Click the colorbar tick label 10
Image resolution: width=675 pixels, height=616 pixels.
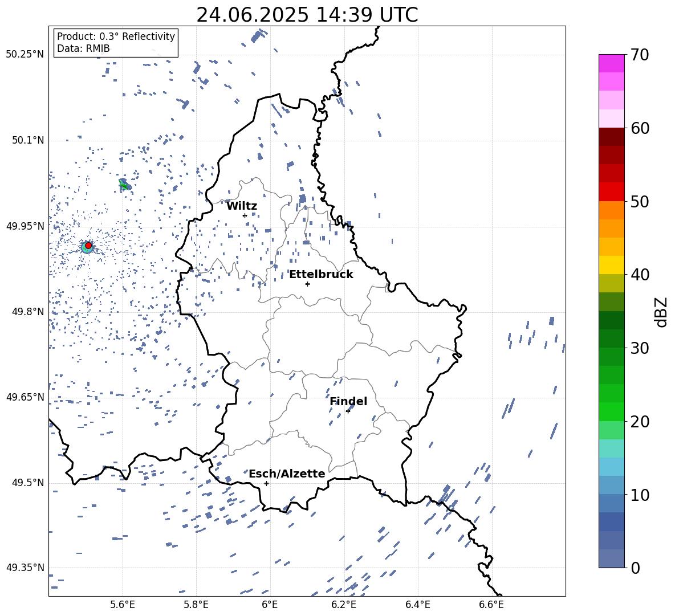pos(640,495)
